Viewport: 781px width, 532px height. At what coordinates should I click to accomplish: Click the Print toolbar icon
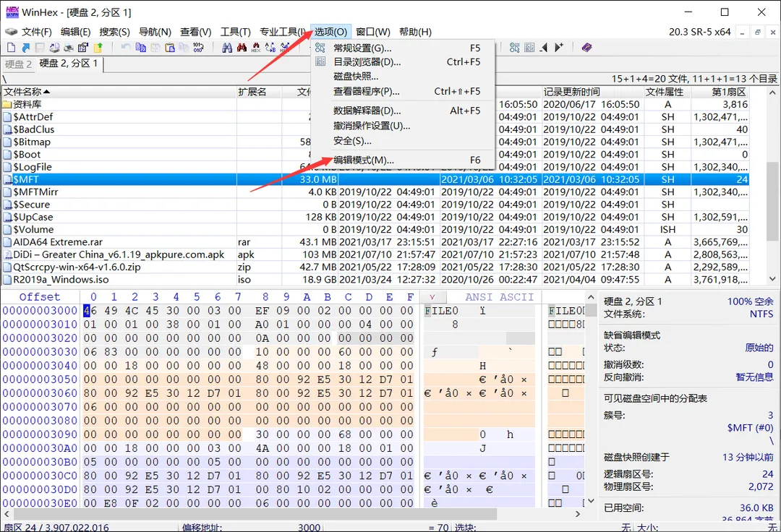(69, 48)
